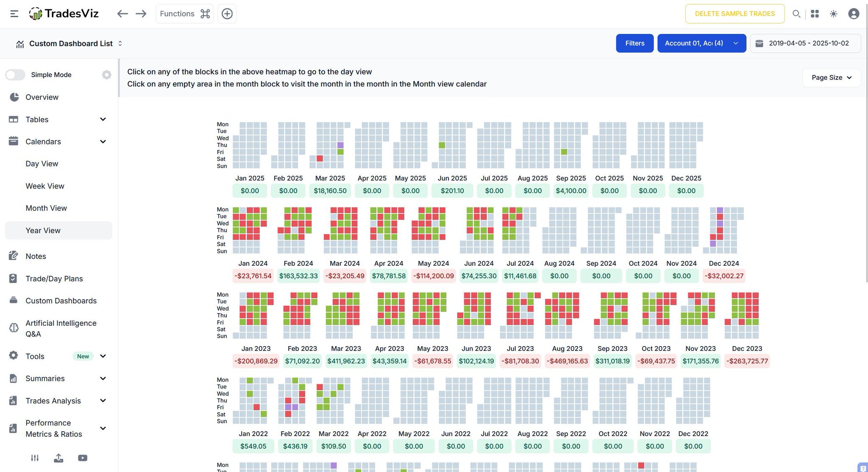Click the purple day block in Mar 2025

[340, 145]
